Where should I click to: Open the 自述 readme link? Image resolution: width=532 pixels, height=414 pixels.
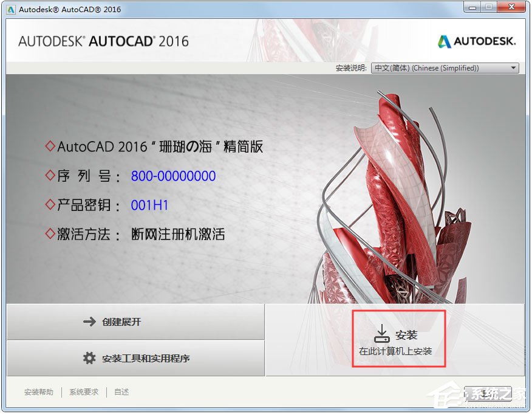point(121,392)
